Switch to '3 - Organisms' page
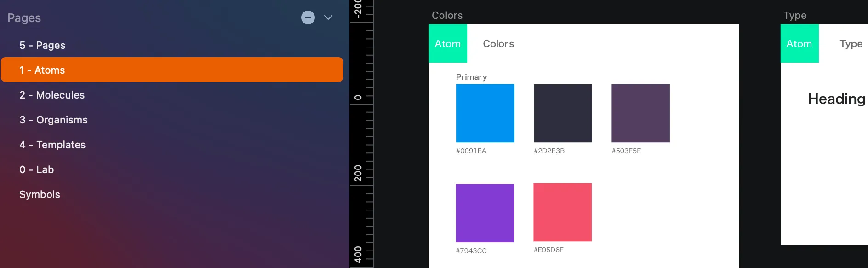Image resolution: width=868 pixels, height=268 pixels. click(53, 120)
